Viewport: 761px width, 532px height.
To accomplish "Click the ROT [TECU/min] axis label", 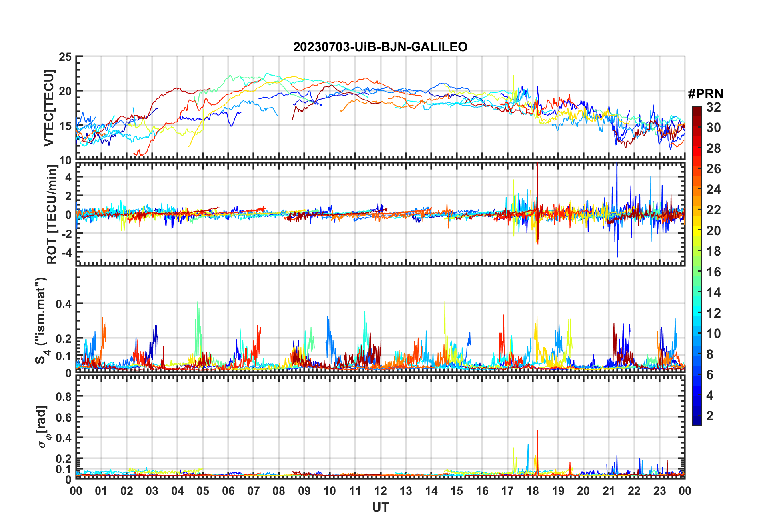I will point(52,214).
